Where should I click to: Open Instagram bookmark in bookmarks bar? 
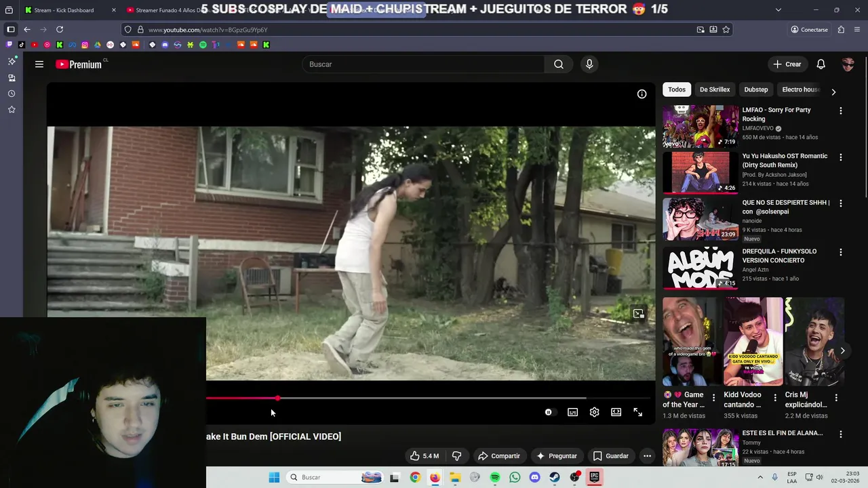point(85,45)
